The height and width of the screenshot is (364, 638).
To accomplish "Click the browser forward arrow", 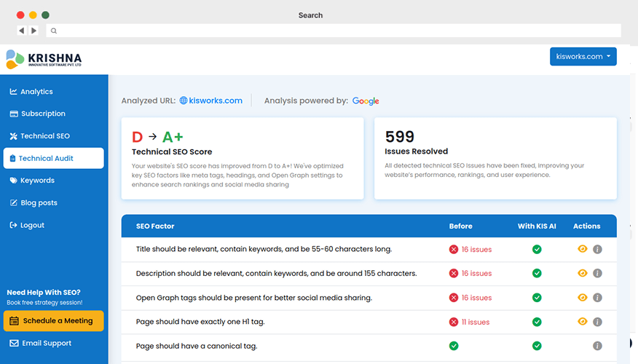I will click(34, 30).
